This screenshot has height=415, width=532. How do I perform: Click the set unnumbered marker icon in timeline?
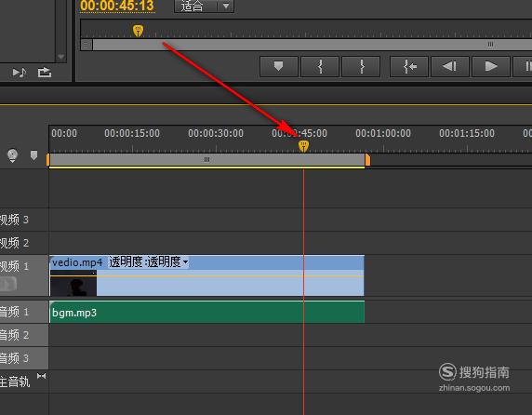[x=33, y=155]
